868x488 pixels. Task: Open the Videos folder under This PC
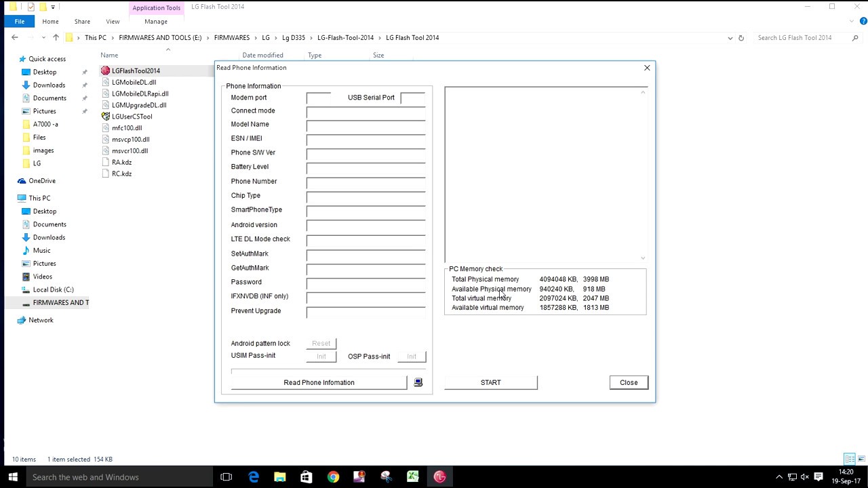42,277
